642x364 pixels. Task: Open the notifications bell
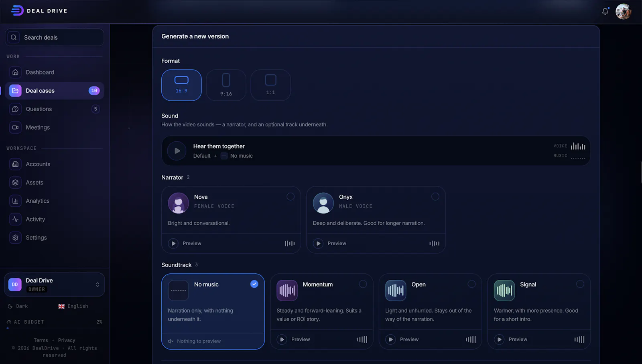pyautogui.click(x=605, y=11)
